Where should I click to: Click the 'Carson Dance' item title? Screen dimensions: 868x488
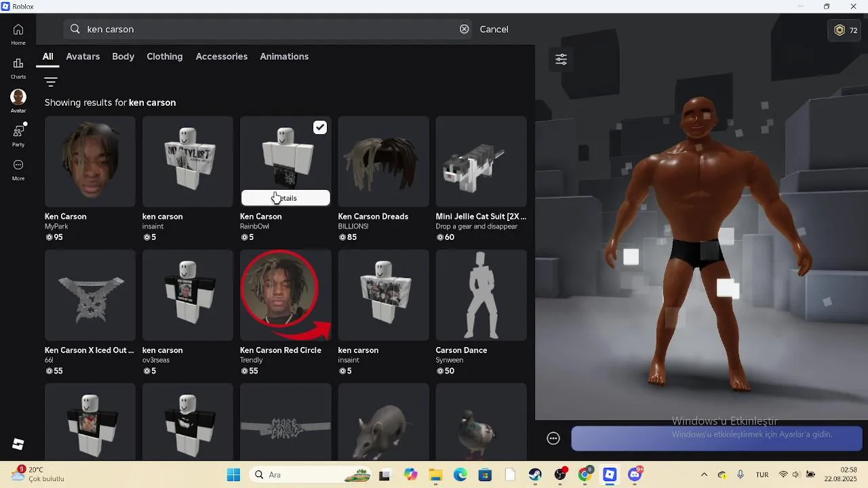(461, 350)
